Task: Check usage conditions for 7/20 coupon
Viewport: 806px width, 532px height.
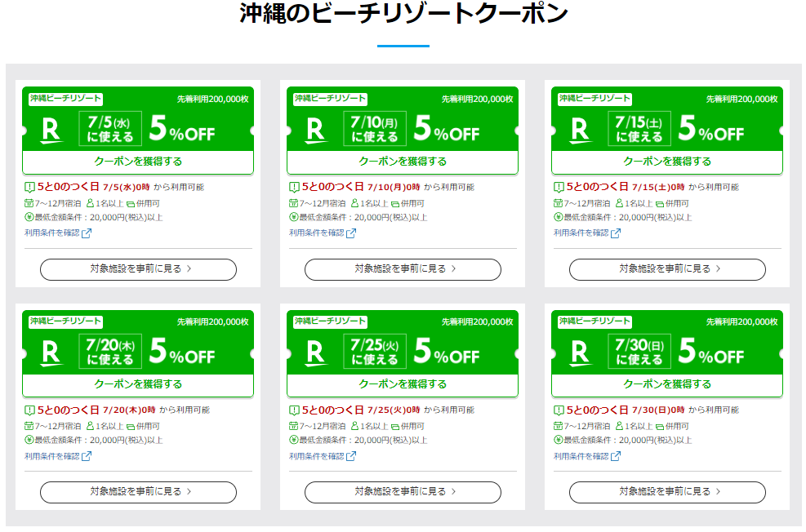Action: [x=52, y=456]
